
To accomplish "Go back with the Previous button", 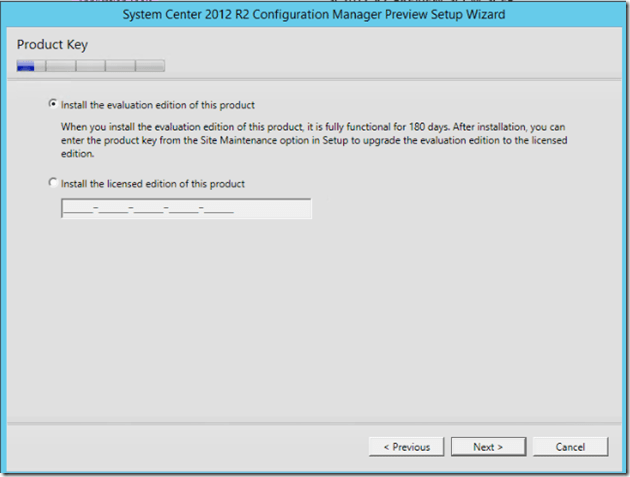I will (406, 447).
